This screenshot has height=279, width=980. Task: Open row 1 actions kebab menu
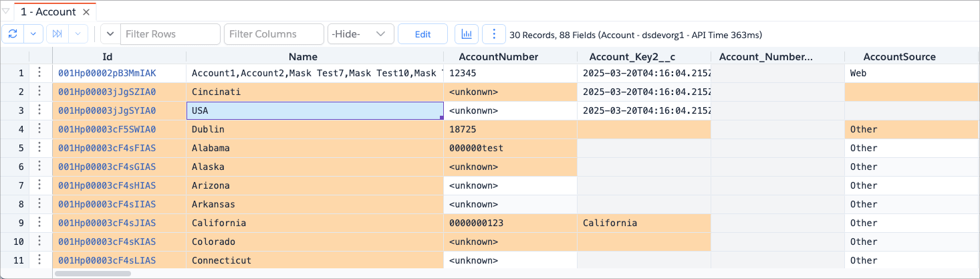40,73
